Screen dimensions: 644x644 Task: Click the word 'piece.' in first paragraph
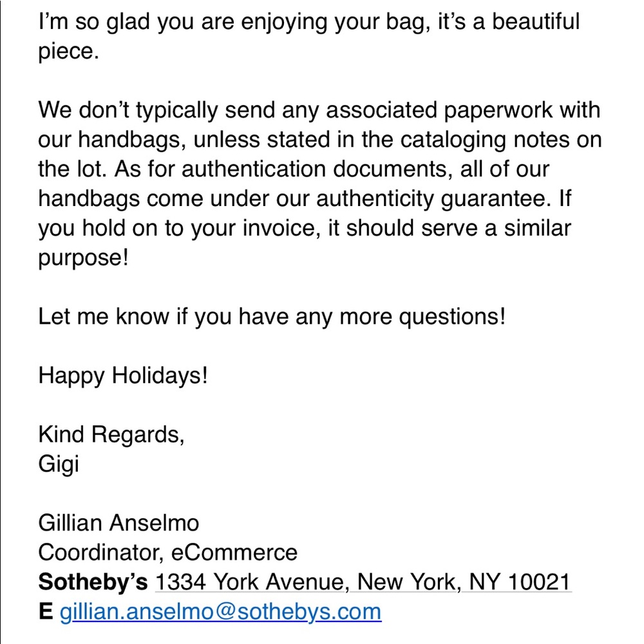(68, 52)
